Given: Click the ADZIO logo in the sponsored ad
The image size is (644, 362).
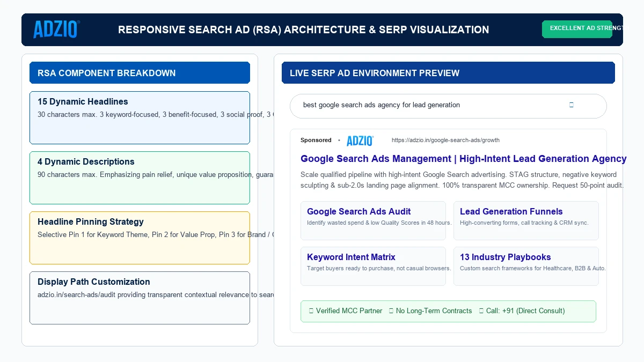Looking at the screenshot, I should pos(360,141).
